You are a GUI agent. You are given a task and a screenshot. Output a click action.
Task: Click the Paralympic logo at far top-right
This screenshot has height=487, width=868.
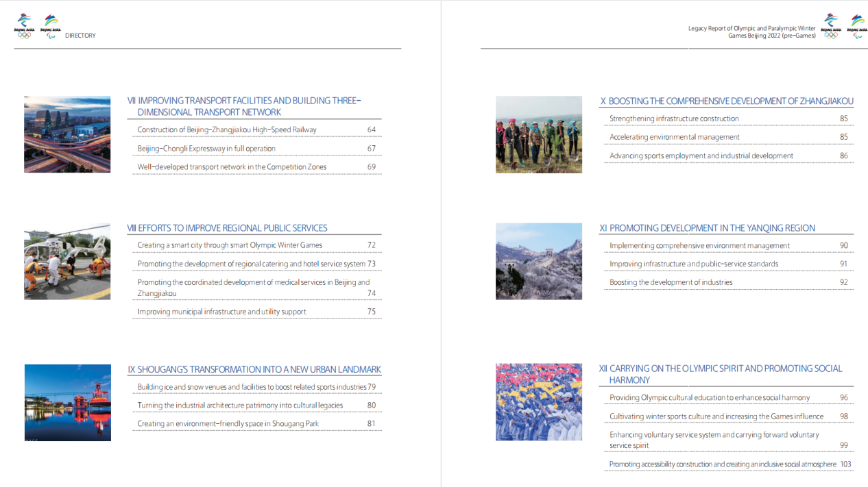point(857,26)
